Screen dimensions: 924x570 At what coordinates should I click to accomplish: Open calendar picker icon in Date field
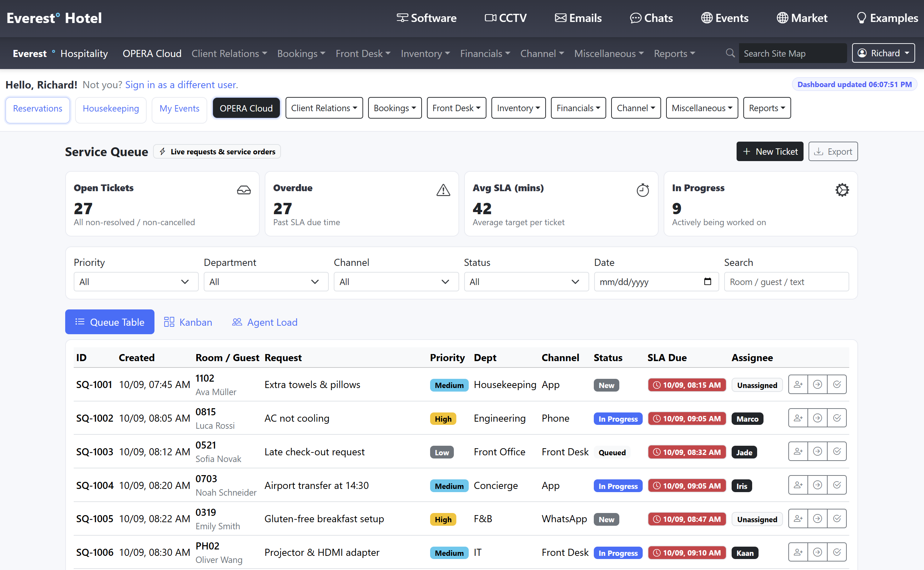(x=707, y=281)
